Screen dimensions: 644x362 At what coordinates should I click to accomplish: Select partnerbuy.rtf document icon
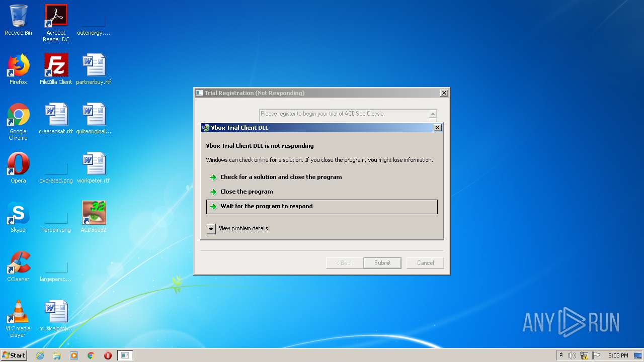[94, 69]
